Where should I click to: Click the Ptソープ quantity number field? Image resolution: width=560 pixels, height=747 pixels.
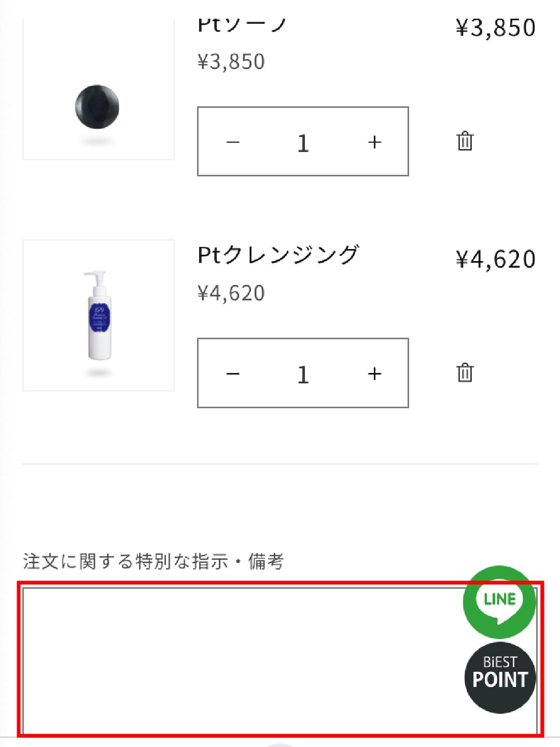pos(303,142)
